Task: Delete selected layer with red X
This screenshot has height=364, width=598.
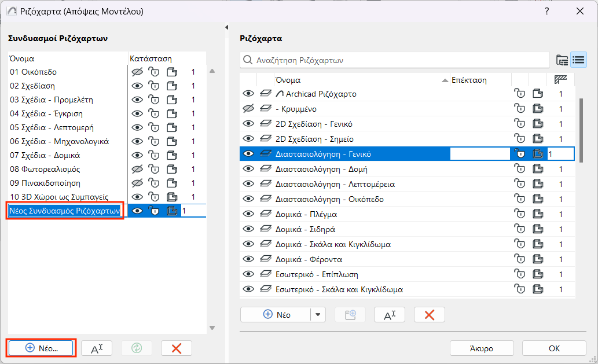Action: [430, 315]
